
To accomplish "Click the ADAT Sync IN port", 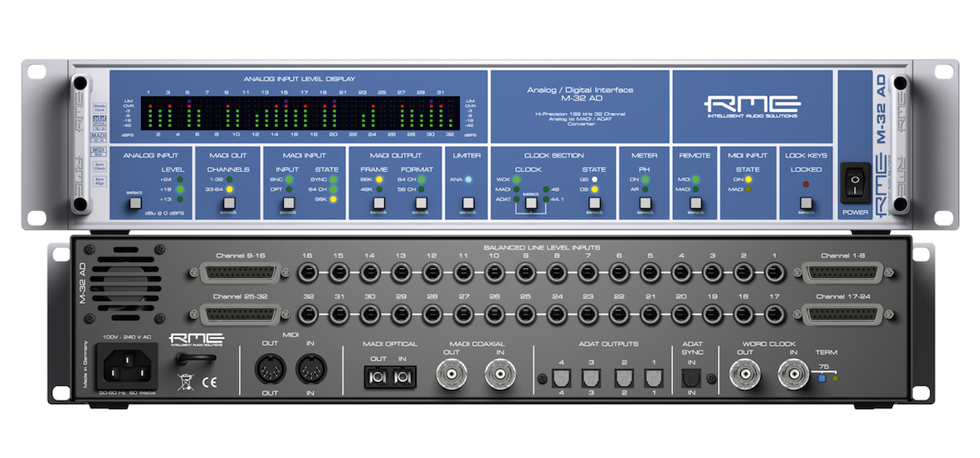I will coord(691,378).
